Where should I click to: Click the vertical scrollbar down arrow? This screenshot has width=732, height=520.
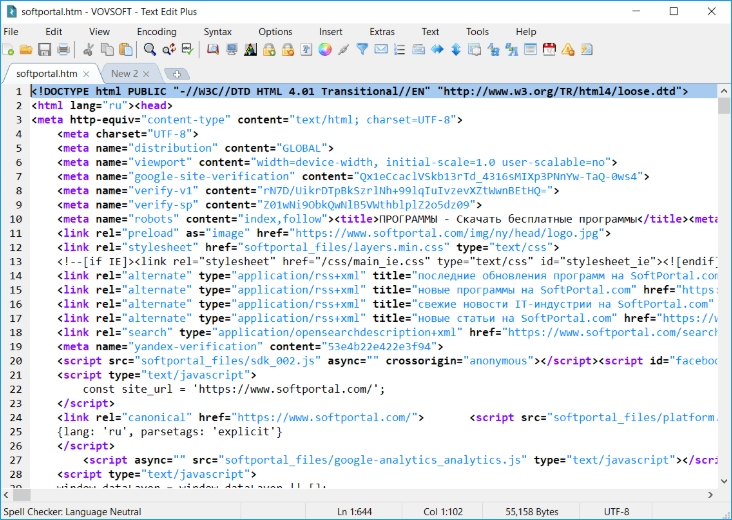coord(724,481)
